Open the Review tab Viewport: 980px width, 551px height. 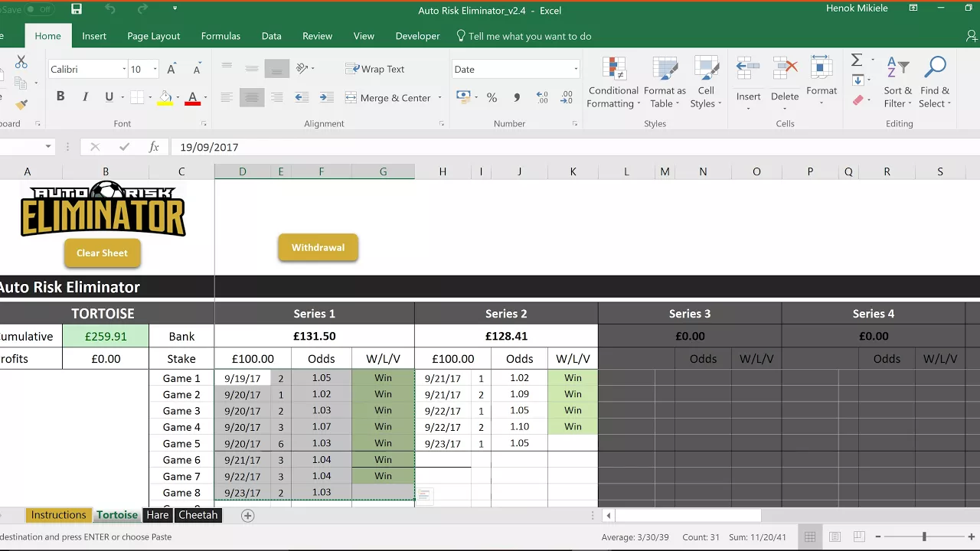(317, 36)
